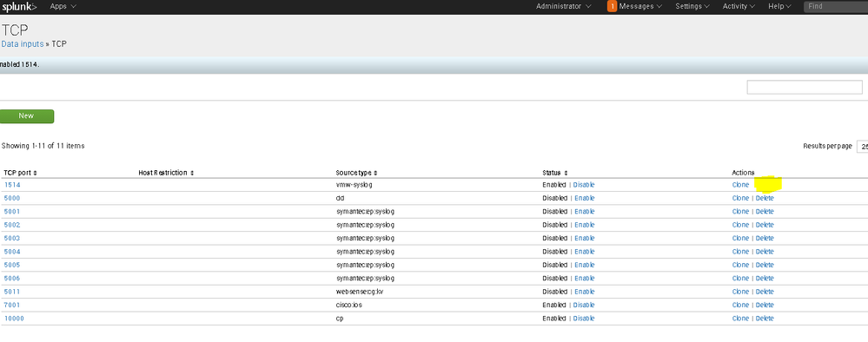Delete the port 5006 input
The width and height of the screenshot is (868, 342).
(765, 278)
